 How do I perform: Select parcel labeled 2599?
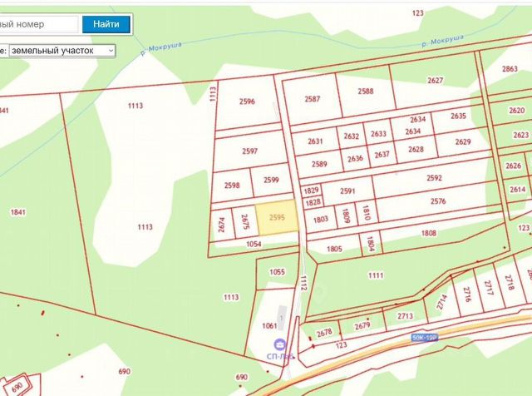coord(271,180)
